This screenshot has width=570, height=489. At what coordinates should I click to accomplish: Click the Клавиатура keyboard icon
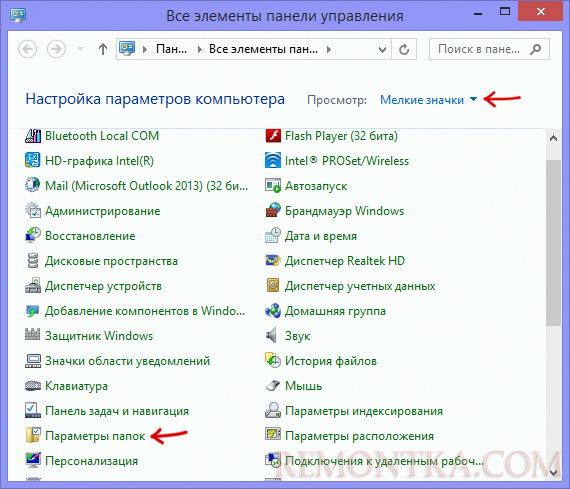(33, 386)
